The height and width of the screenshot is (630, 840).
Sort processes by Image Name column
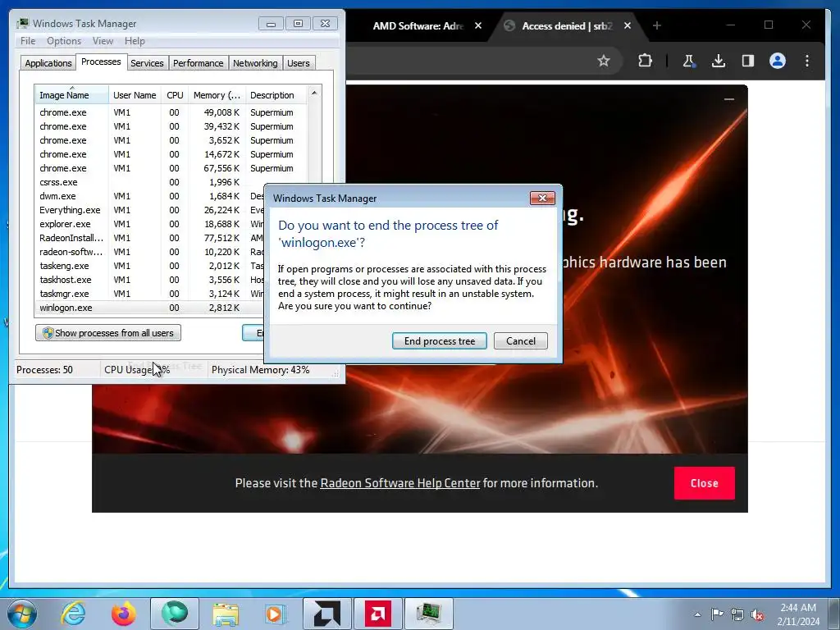72,95
